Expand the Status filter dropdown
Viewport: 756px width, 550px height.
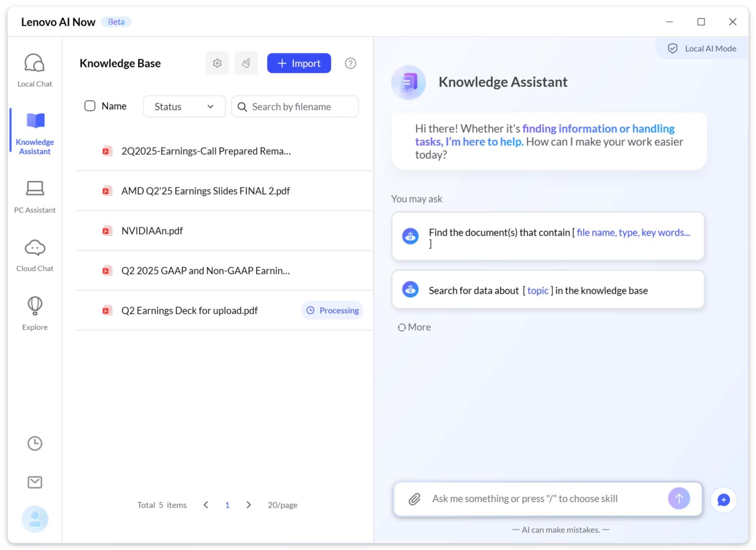[x=184, y=107]
